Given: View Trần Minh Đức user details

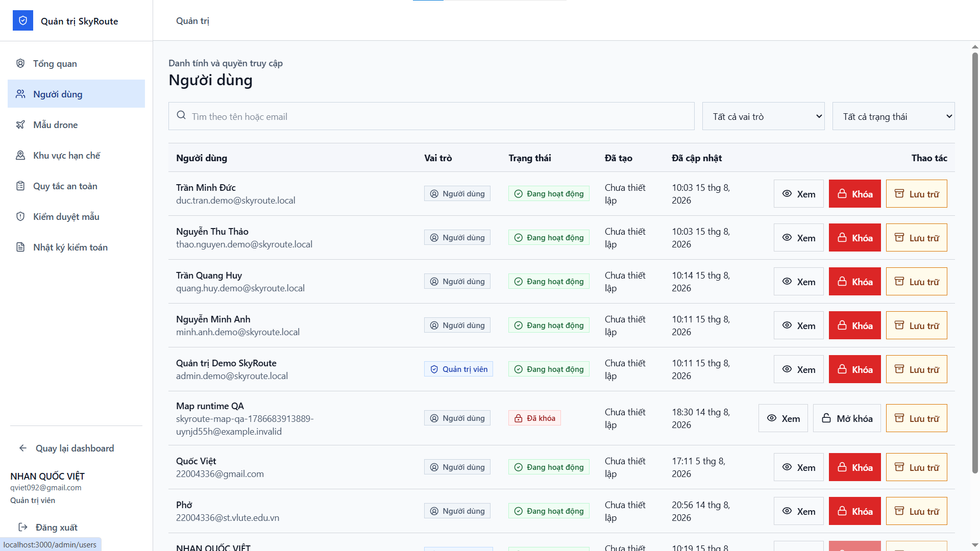Looking at the screenshot, I should click(798, 194).
